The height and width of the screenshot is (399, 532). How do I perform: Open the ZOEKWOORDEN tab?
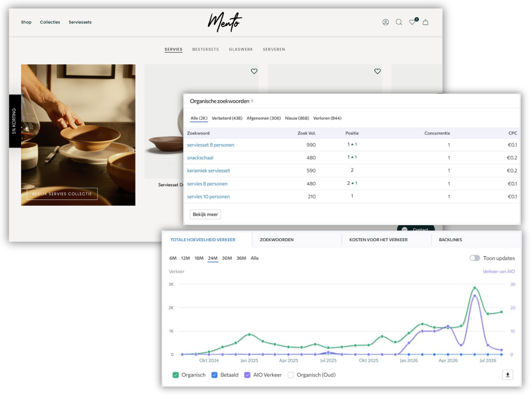(277, 240)
